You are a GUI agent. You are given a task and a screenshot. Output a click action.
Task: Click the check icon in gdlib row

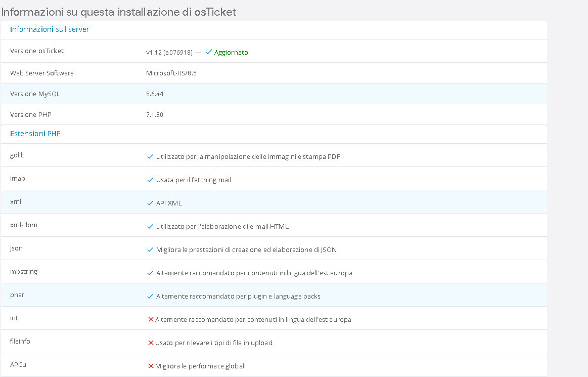(x=150, y=156)
